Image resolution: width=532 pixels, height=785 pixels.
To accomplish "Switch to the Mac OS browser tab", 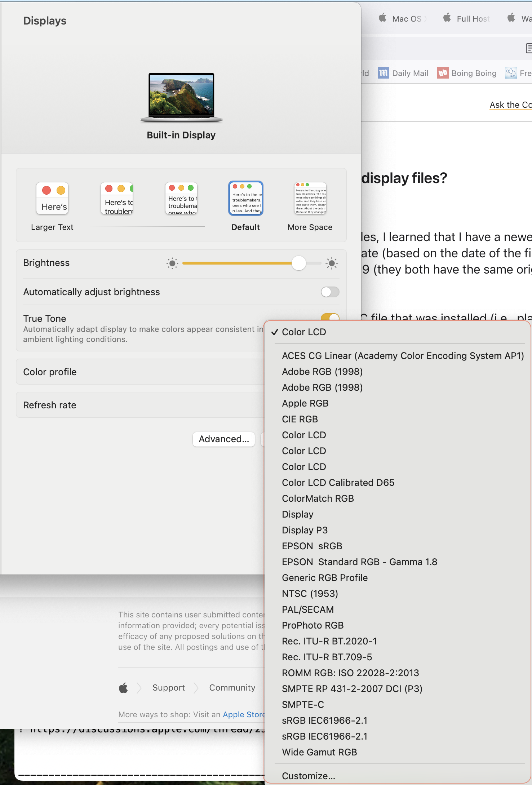I will [403, 19].
